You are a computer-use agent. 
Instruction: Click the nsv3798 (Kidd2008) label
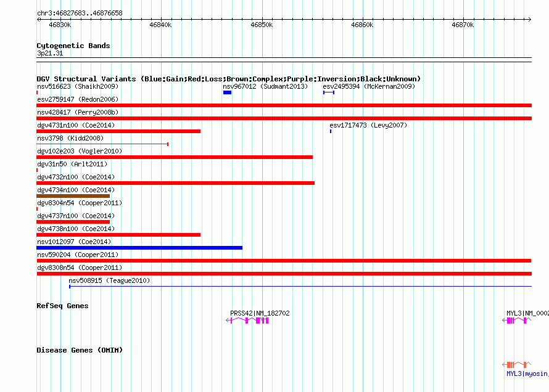coord(70,138)
